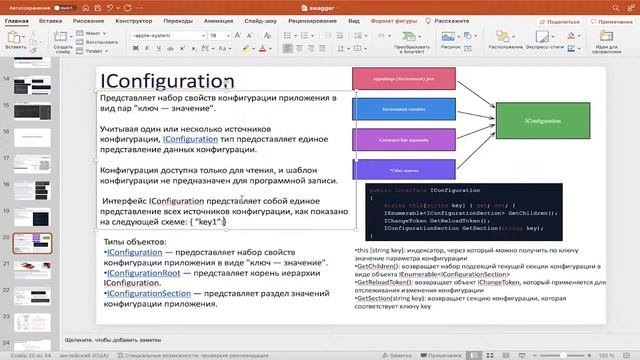The height and width of the screenshot is (360, 640).
Task: Switch to the Анимация tab
Action: point(218,21)
